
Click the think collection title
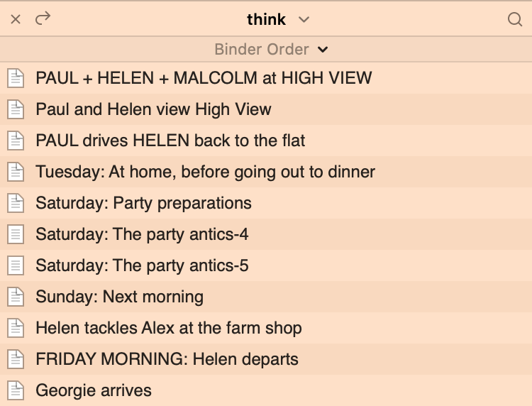pos(266,19)
